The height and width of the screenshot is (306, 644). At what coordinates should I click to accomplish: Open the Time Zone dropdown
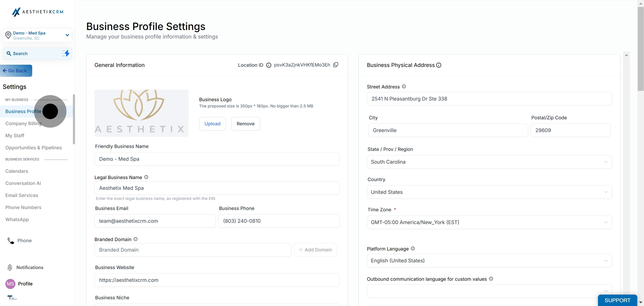pos(489,222)
